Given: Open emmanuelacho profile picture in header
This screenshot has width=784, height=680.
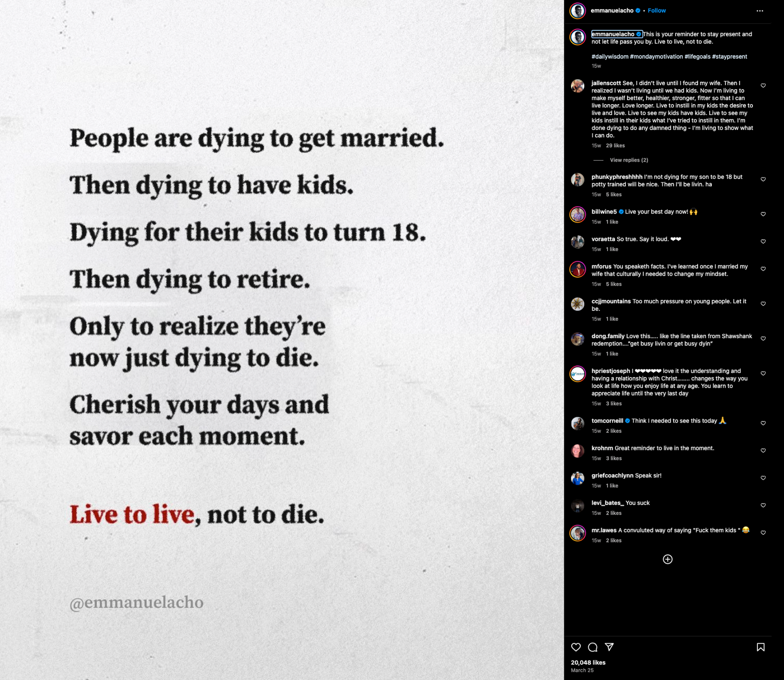Looking at the screenshot, I should click(x=577, y=11).
